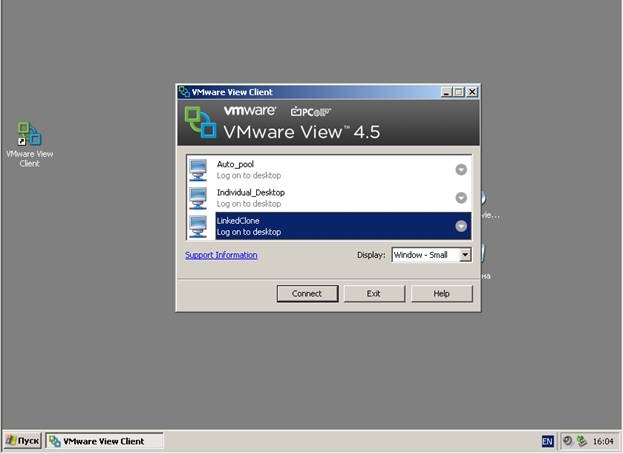
Task: Select the Individual_Desktop entry
Action: (x=329, y=198)
